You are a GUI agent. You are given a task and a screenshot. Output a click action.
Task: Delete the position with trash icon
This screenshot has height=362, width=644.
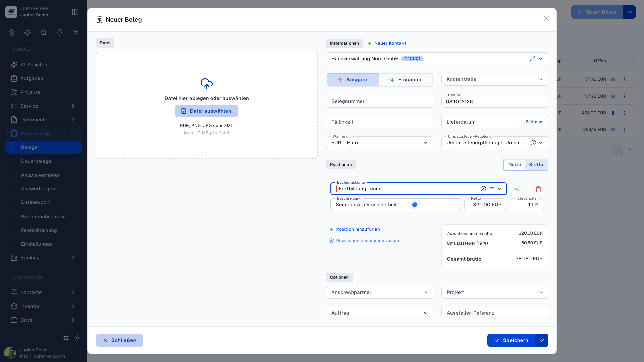pyautogui.click(x=538, y=189)
